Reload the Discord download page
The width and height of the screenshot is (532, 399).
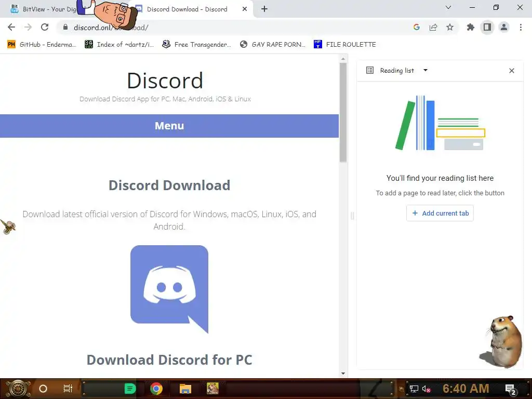[x=45, y=27]
